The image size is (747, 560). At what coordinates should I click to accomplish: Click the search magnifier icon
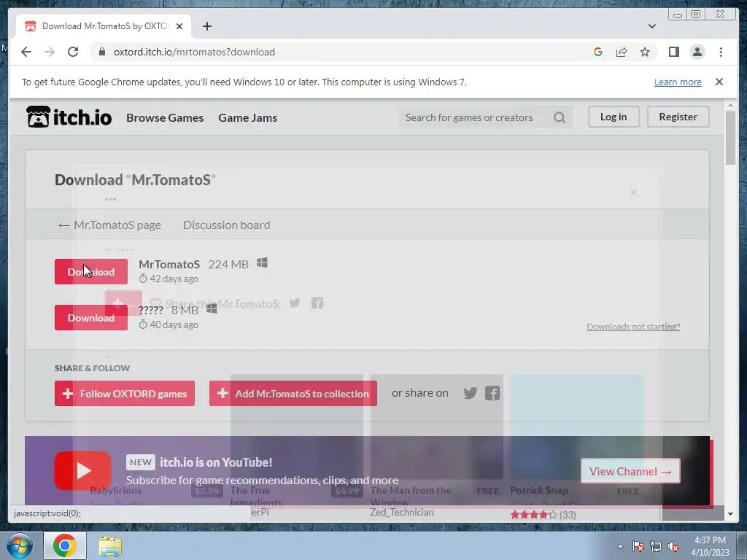click(560, 117)
